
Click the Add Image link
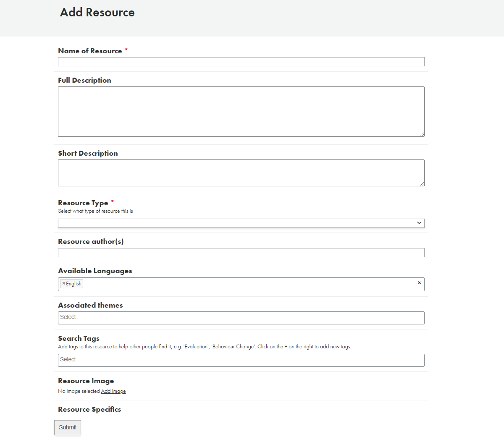113,391
